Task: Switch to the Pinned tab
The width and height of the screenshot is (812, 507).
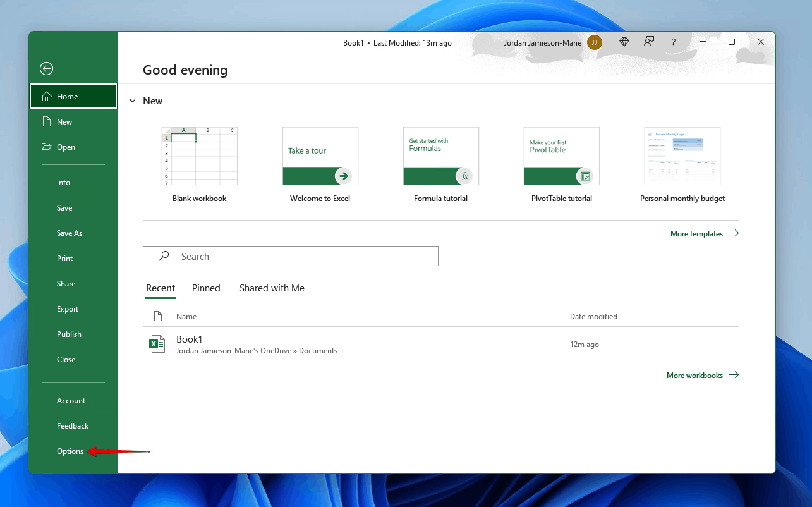Action: tap(206, 288)
